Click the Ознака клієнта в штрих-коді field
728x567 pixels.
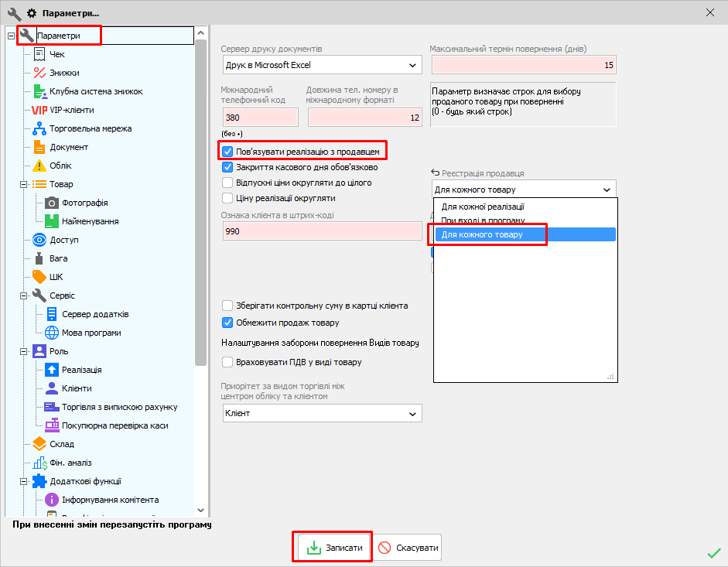322,231
